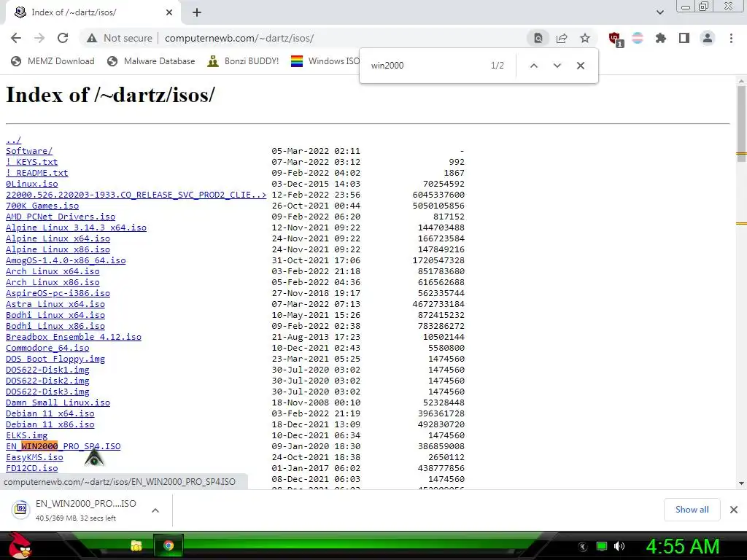Image resolution: width=747 pixels, height=560 pixels.
Task: Open Bonzi BUDDY! bookmark
Action: (243, 61)
